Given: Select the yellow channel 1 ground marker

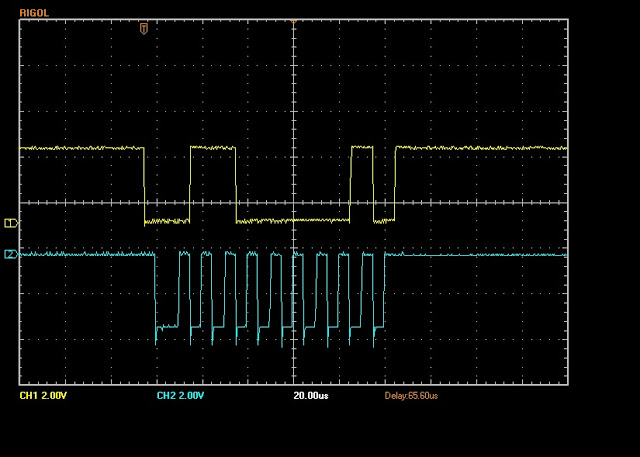Looking at the screenshot, I should point(12,222).
